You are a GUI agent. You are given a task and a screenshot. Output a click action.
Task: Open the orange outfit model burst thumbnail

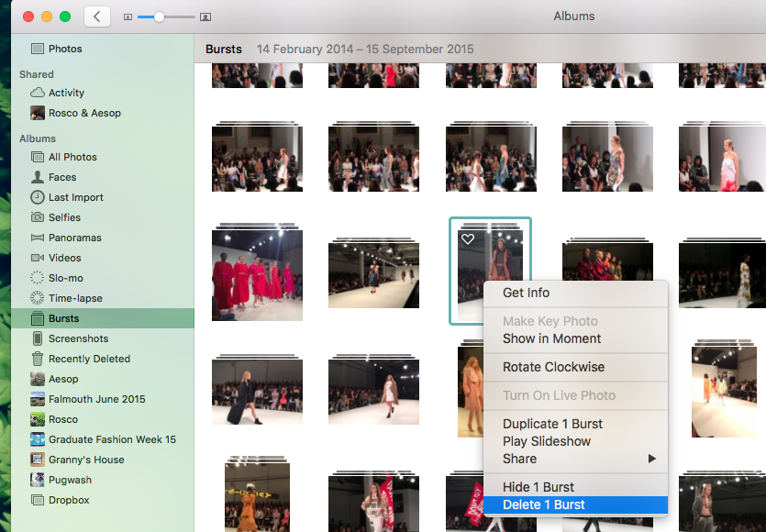pos(257,497)
